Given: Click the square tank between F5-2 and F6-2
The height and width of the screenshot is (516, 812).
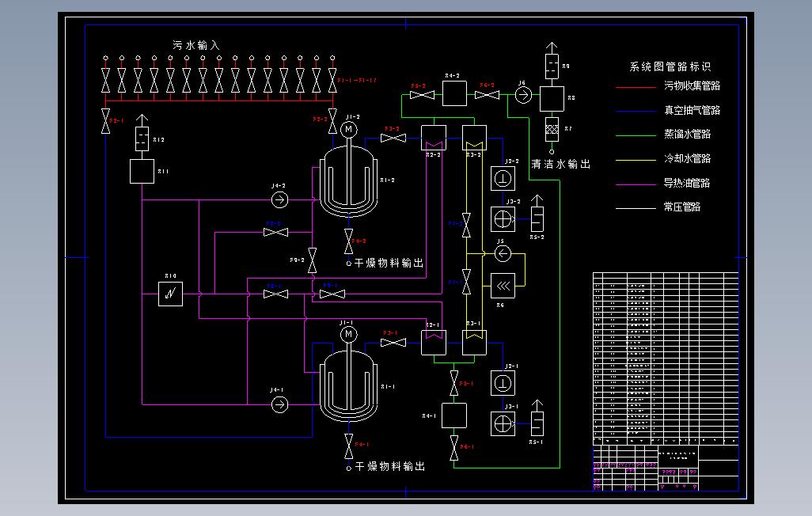Looking at the screenshot, I should tap(454, 93).
